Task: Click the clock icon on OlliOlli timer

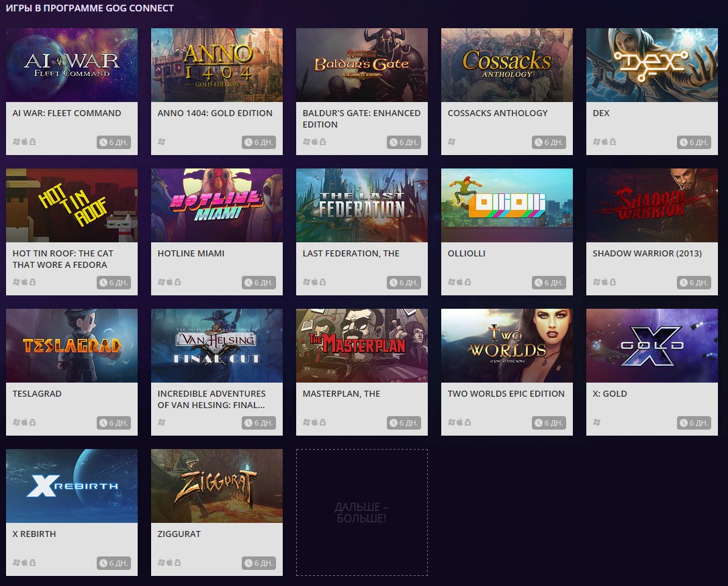Action: click(539, 283)
